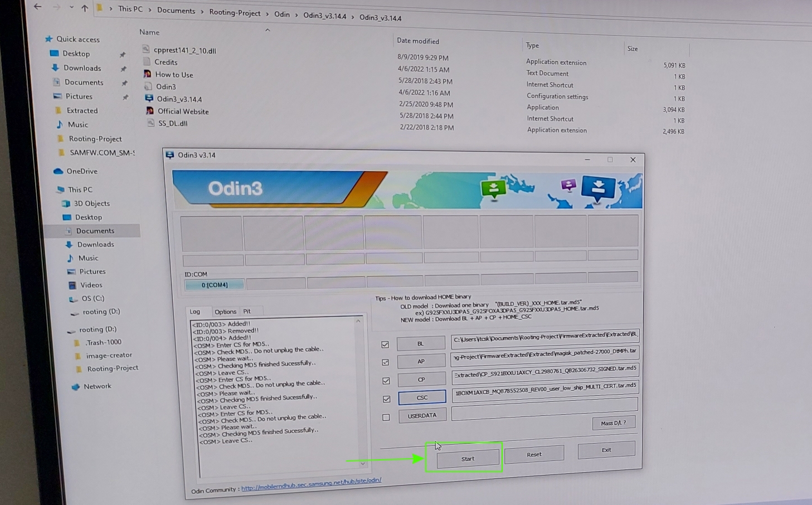Enable the USERDATA checkbox
This screenshot has width=812, height=505.
tap(386, 417)
